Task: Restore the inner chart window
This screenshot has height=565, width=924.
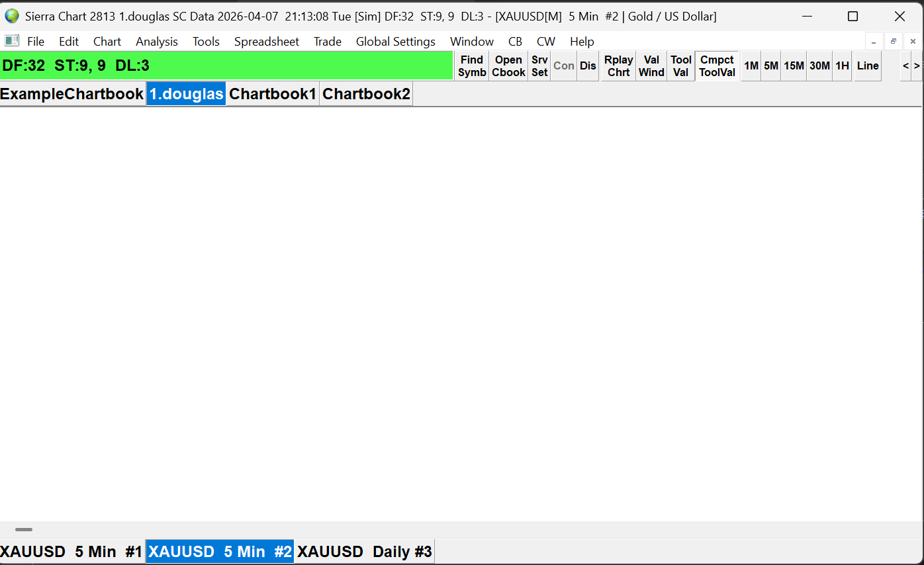Action: coord(894,42)
